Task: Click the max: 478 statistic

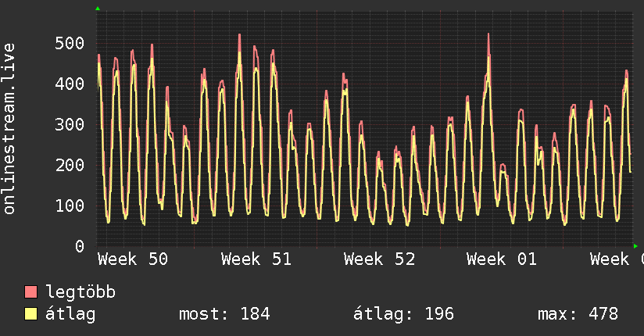Action: [578, 314]
